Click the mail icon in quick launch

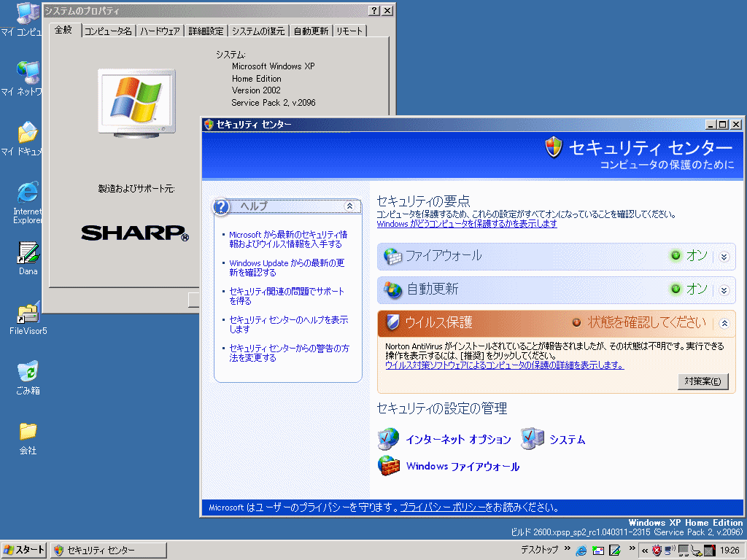(x=598, y=550)
